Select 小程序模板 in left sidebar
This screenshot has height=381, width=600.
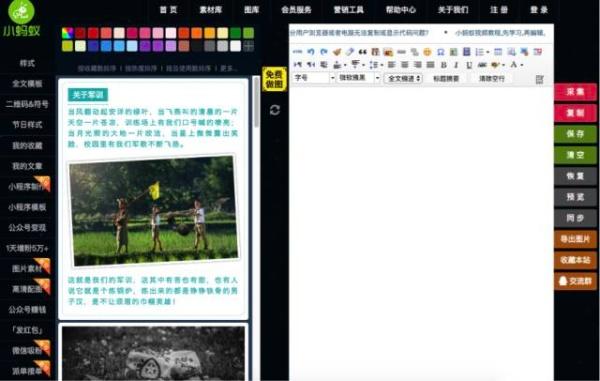[27, 208]
